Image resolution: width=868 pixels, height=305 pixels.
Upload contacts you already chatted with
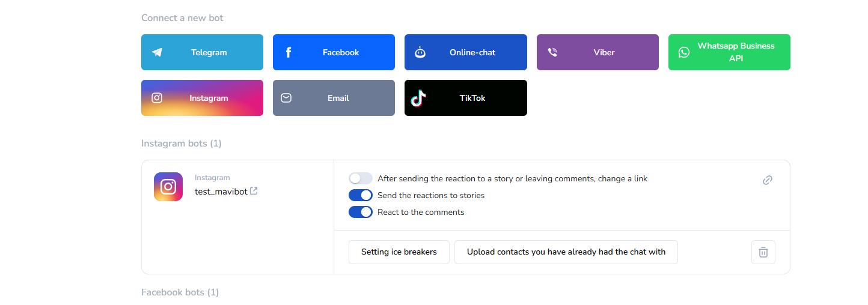click(x=566, y=252)
